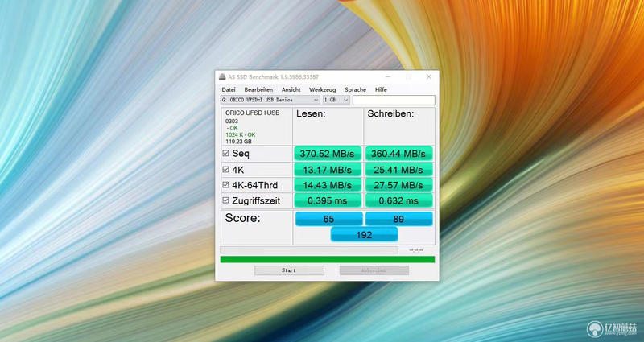Open the Bearbeiten menu
Image resolution: width=644 pixels, height=342 pixels.
click(258, 89)
